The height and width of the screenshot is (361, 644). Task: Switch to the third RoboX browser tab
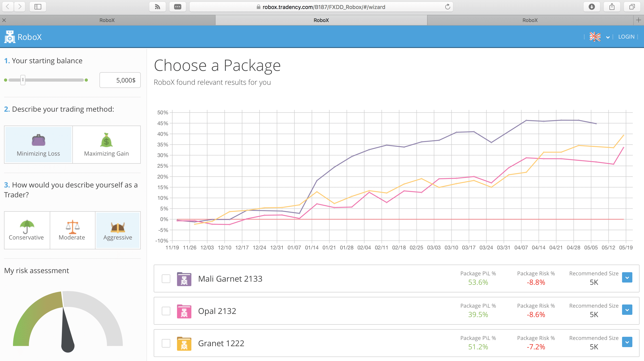(x=530, y=20)
